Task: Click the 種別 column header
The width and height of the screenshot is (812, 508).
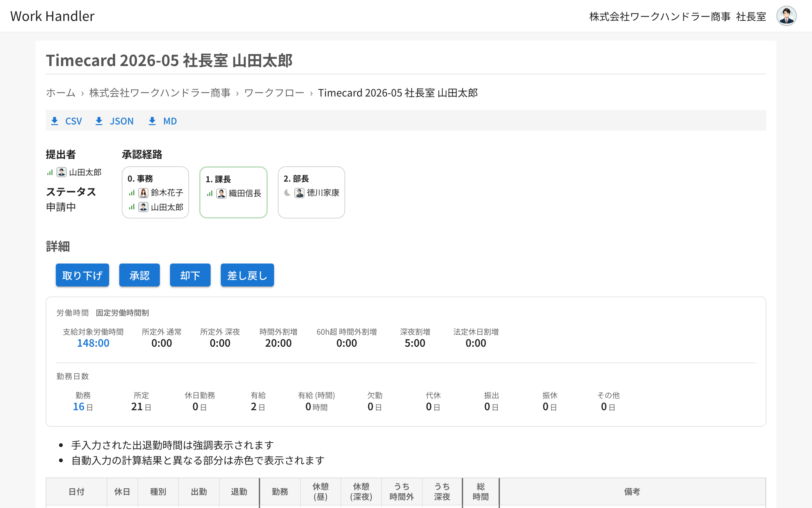Action: tap(158, 491)
